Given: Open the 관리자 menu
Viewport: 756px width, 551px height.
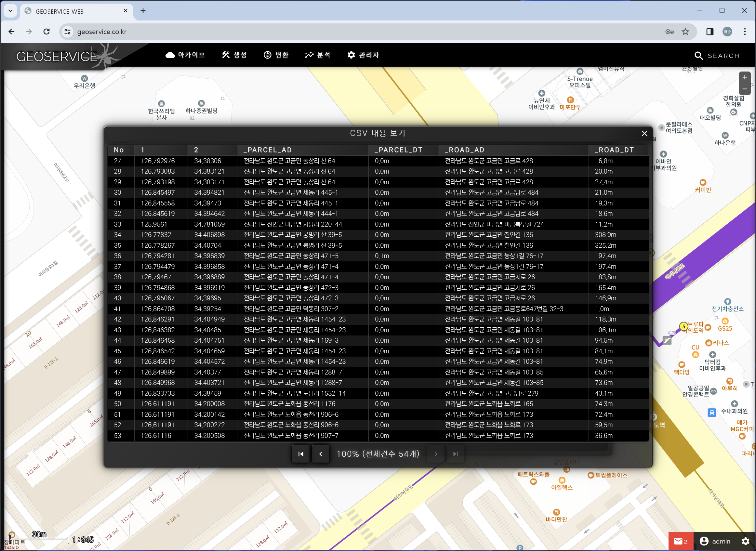Looking at the screenshot, I should click(x=363, y=55).
